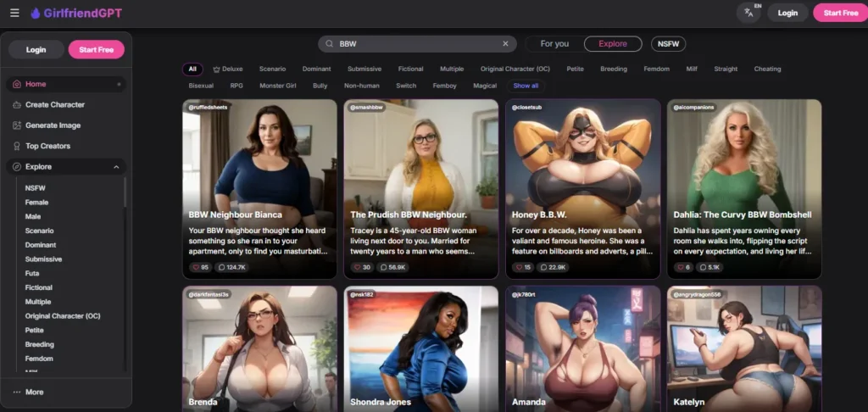Open NSFW in sidebar Explore list
The height and width of the screenshot is (412, 868).
36,187
